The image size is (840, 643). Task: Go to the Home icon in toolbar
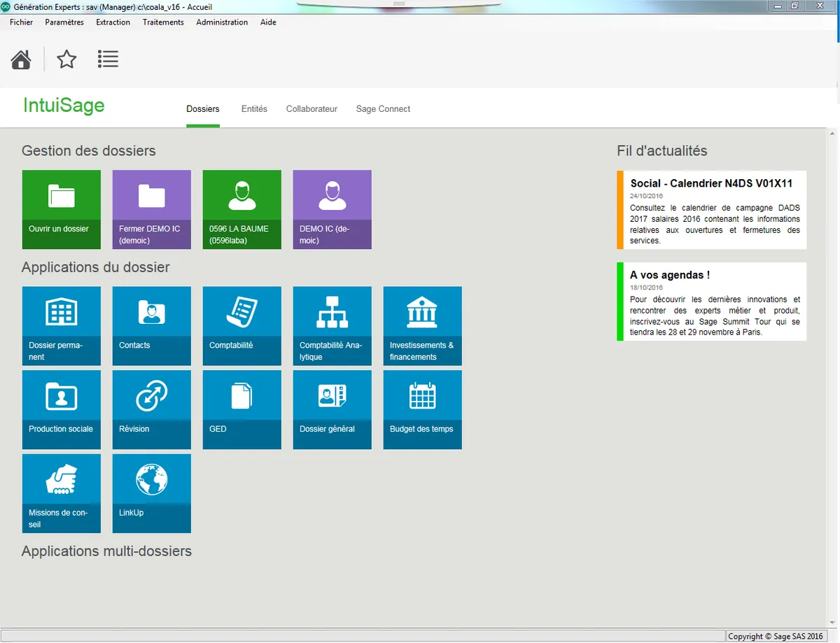coord(21,59)
